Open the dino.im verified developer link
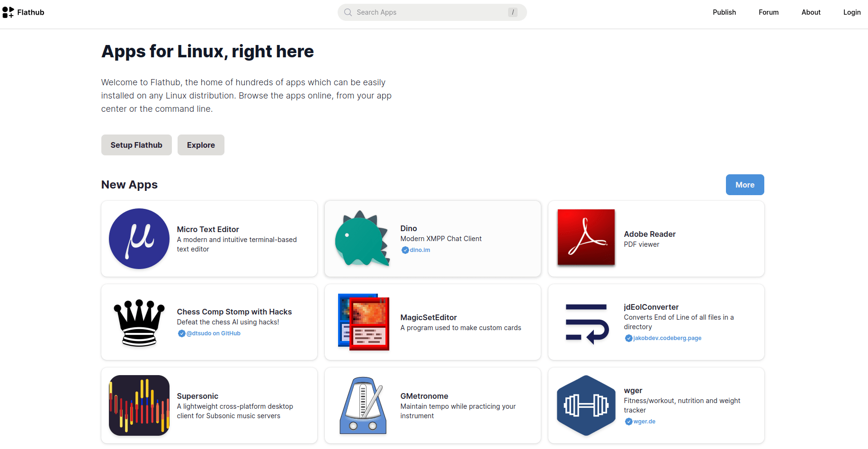The width and height of the screenshot is (868, 449). [420, 250]
